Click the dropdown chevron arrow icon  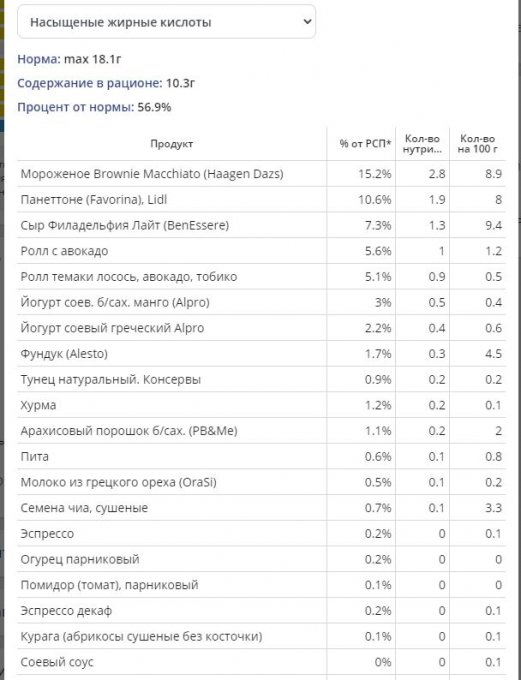[x=307, y=21]
